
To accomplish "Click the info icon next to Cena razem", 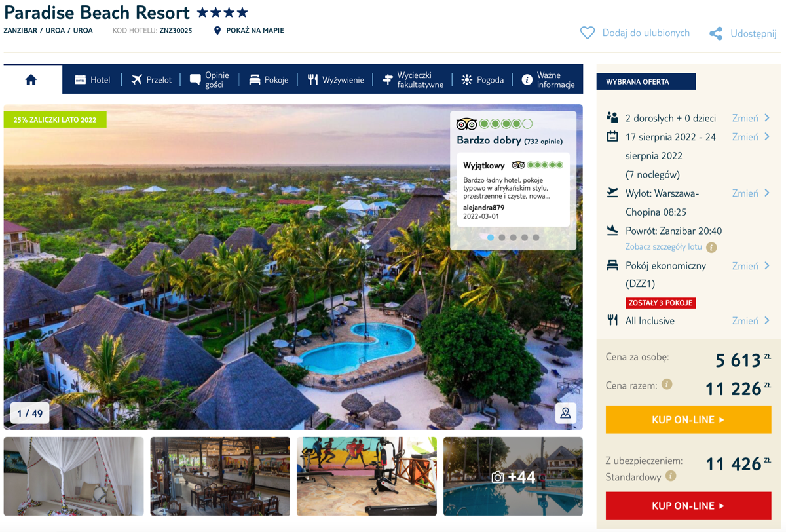I will [x=667, y=385].
